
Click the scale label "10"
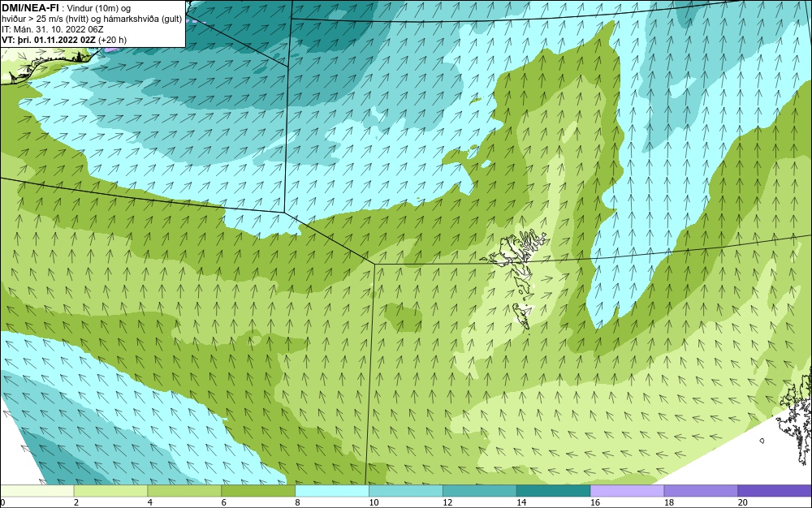coord(374,502)
